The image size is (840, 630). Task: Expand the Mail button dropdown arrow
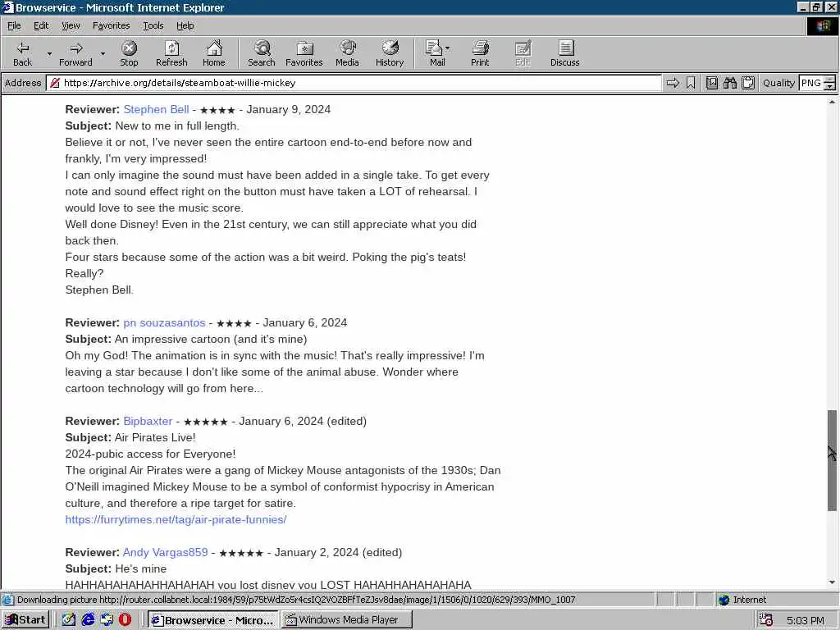point(447,48)
